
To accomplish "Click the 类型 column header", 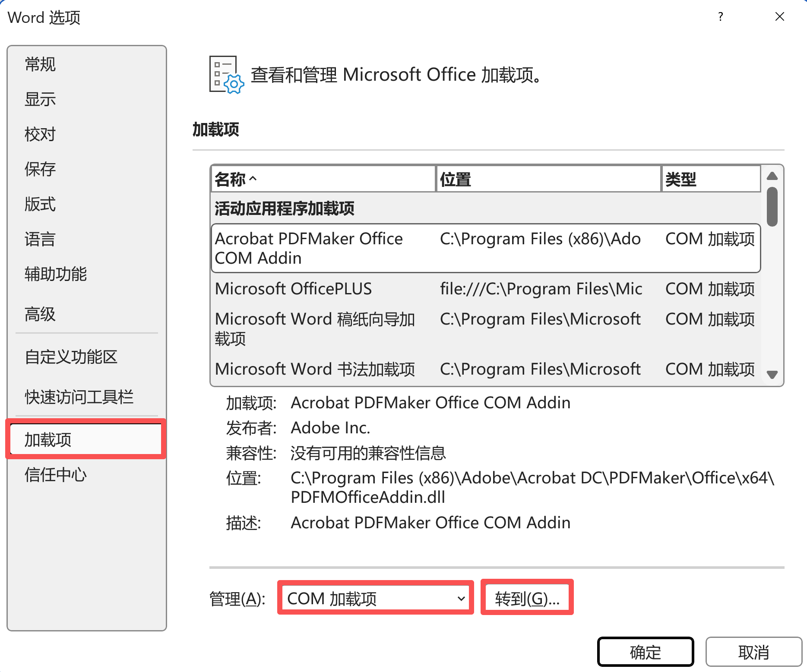I will point(710,179).
